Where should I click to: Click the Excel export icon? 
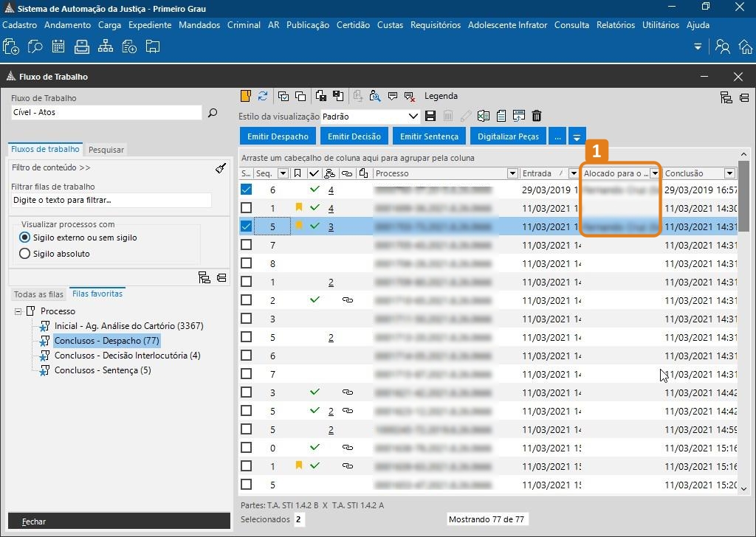point(484,117)
